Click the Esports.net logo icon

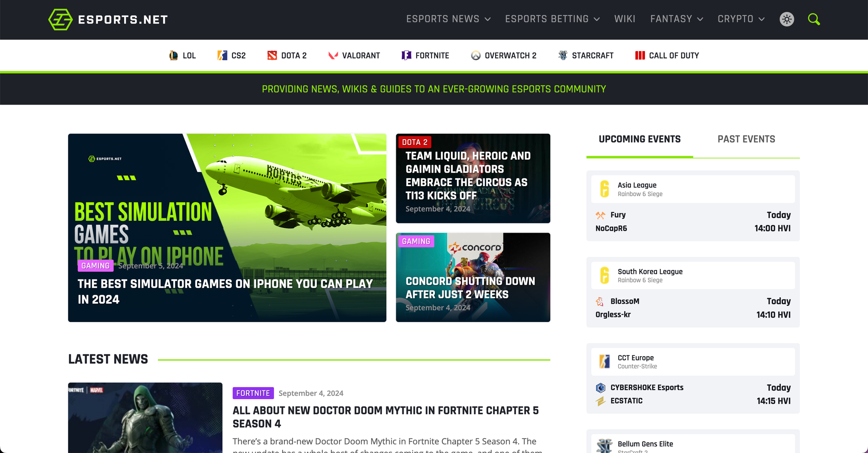click(60, 20)
